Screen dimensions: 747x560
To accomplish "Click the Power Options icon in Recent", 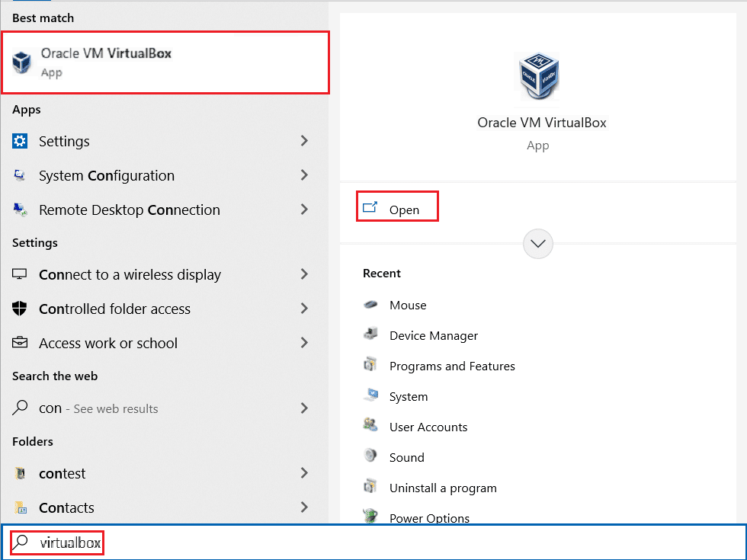I will [370, 516].
